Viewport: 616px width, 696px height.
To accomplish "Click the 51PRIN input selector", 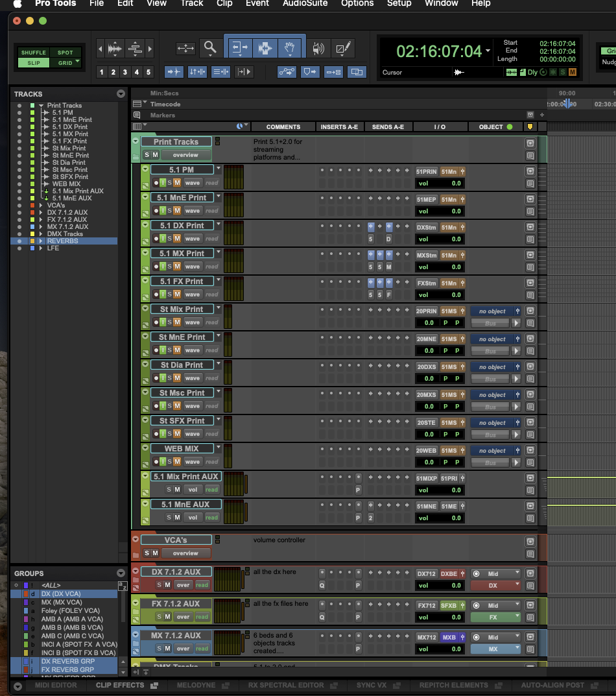I will 427,172.
